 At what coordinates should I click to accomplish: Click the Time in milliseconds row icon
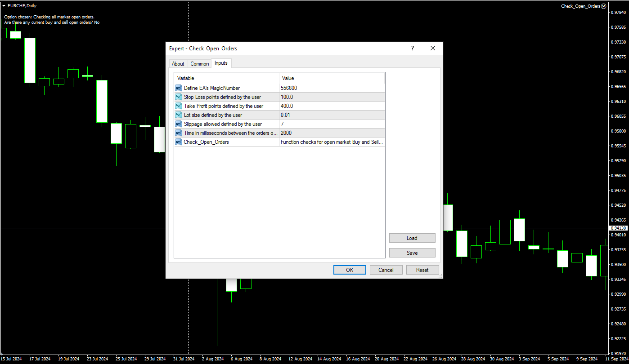(179, 133)
